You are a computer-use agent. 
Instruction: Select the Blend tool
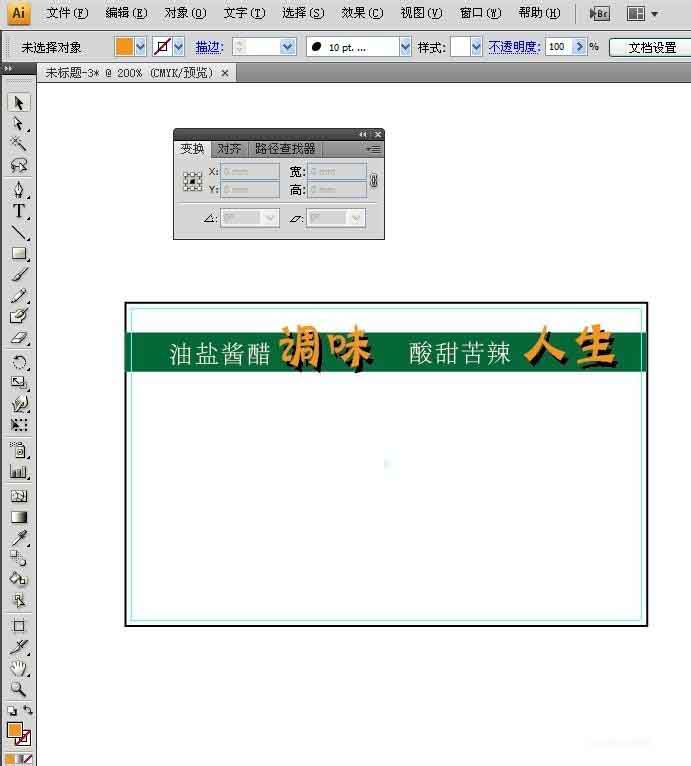(19, 558)
